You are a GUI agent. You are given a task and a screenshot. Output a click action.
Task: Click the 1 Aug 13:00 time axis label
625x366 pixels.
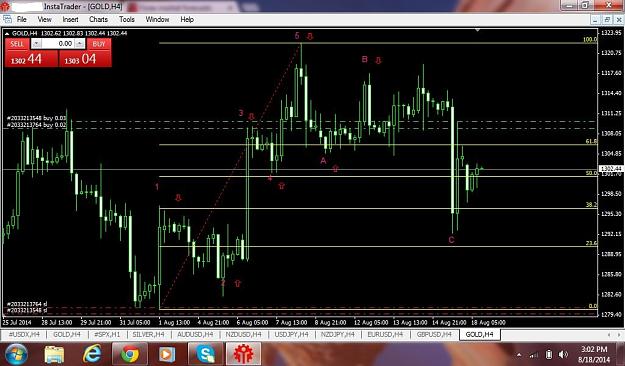pyautogui.click(x=174, y=322)
